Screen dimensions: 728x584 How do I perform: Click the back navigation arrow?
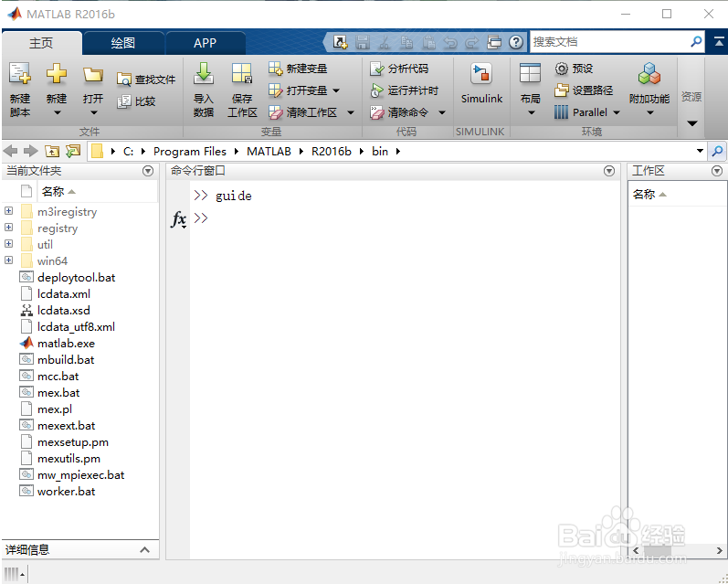[x=11, y=151]
